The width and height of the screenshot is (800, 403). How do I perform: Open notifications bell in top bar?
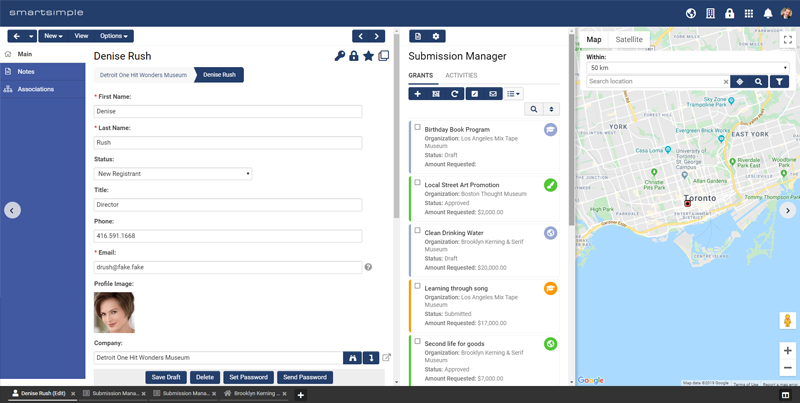(768, 14)
